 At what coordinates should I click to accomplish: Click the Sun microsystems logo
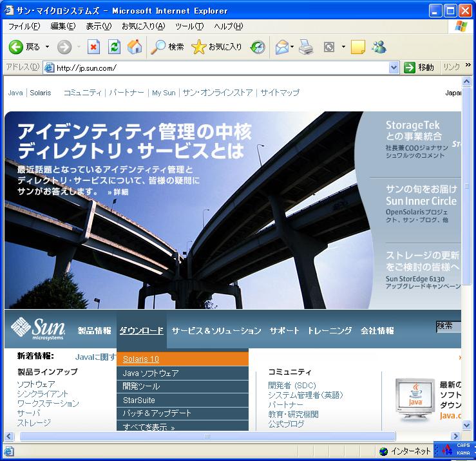(38, 328)
